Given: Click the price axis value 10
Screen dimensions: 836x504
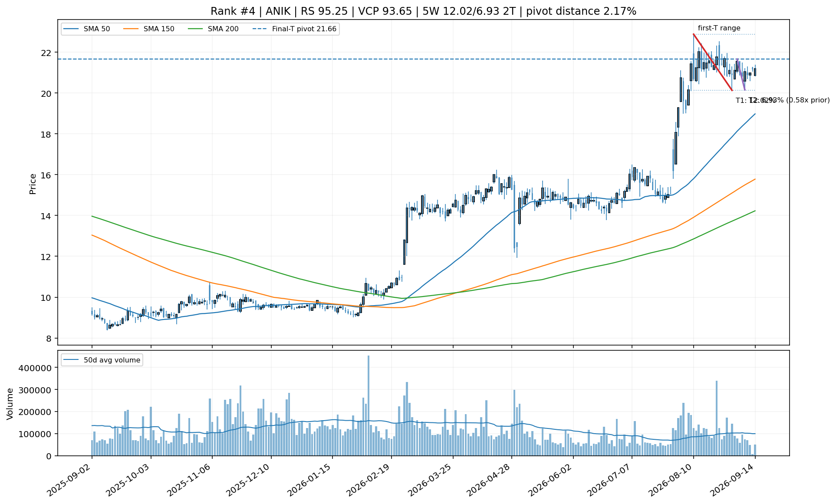Looking at the screenshot, I should tap(46, 298).
